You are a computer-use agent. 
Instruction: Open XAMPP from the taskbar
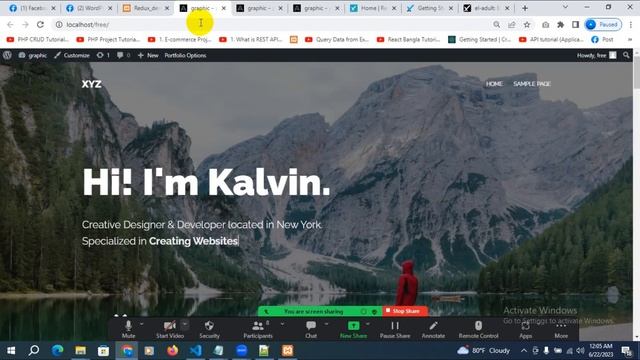(287, 350)
